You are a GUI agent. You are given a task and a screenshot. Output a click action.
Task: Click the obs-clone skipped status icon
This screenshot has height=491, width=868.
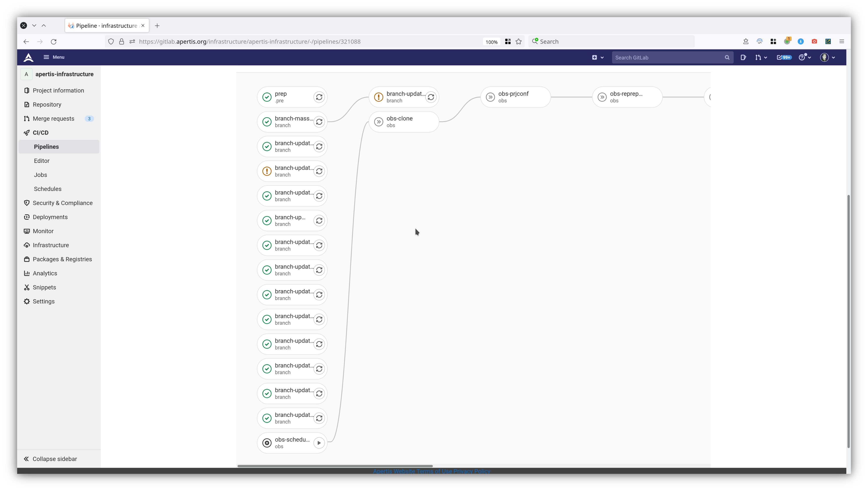[x=379, y=122]
